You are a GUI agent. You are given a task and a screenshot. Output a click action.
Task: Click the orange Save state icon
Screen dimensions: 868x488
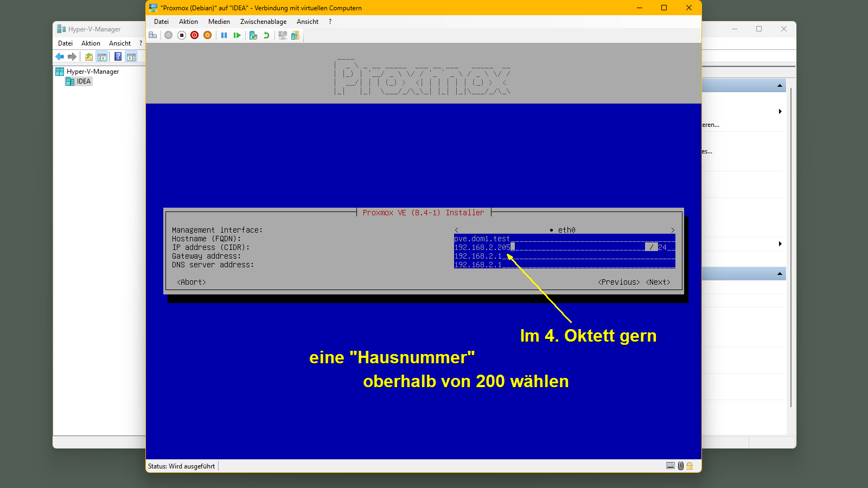click(207, 35)
